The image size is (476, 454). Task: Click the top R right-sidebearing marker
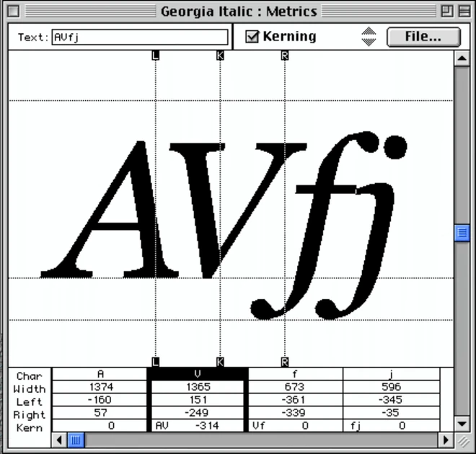285,55
